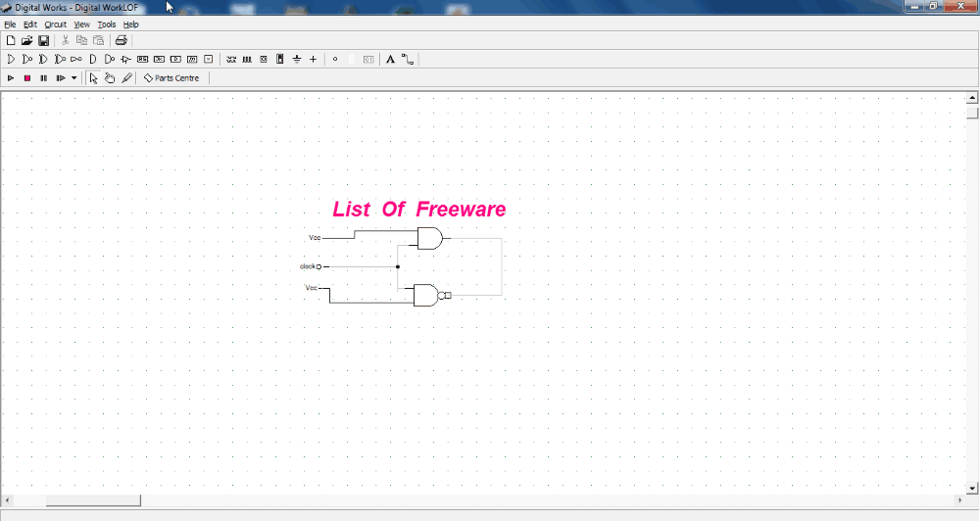
Task: Click the horizontal scrollbar thumb
Action: (93, 500)
